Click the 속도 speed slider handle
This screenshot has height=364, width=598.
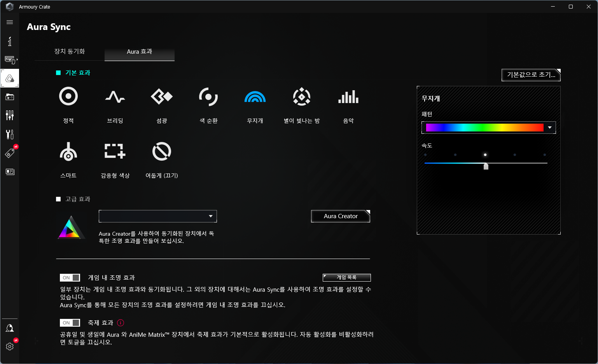(x=486, y=166)
